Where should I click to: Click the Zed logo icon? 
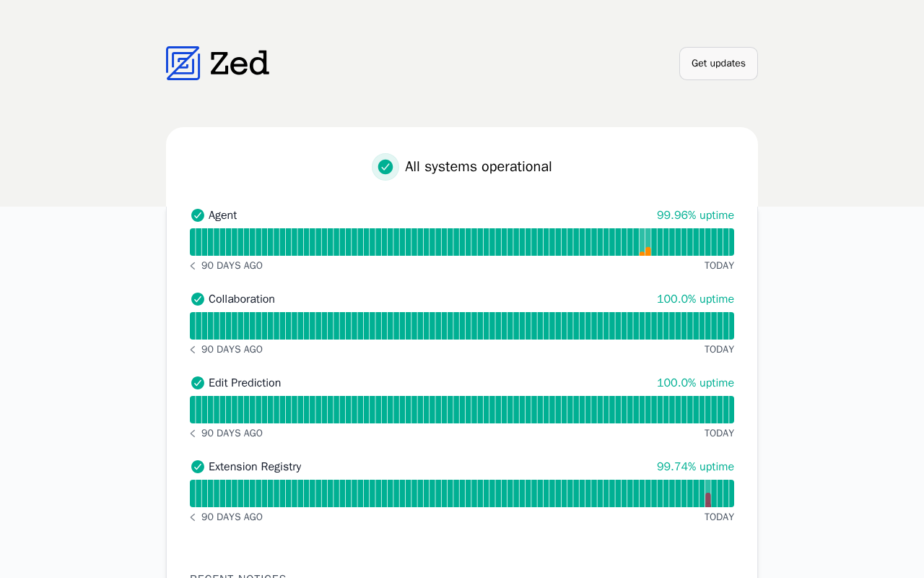tap(183, 64)
